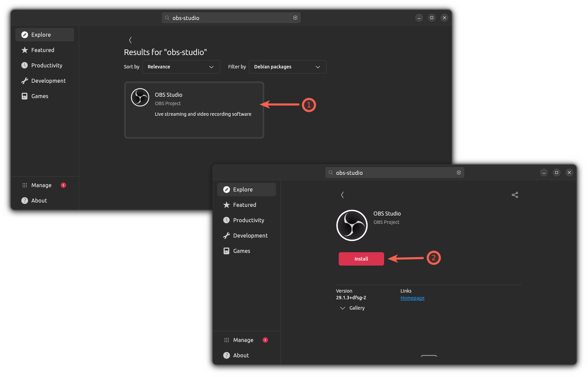
Task: Click 'Live streaming and video recording software' description
Action: [x=203, y=114]
